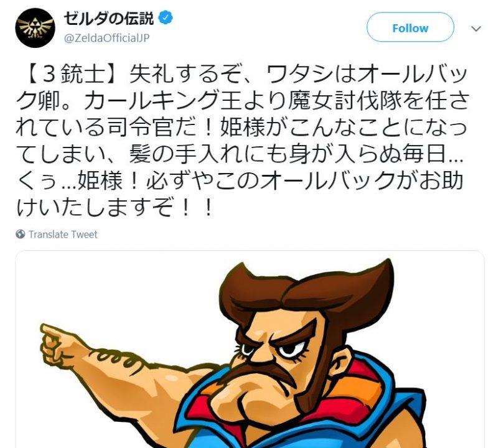Click the globe icon beside Translate Tweet

click(x=20, y=234)
